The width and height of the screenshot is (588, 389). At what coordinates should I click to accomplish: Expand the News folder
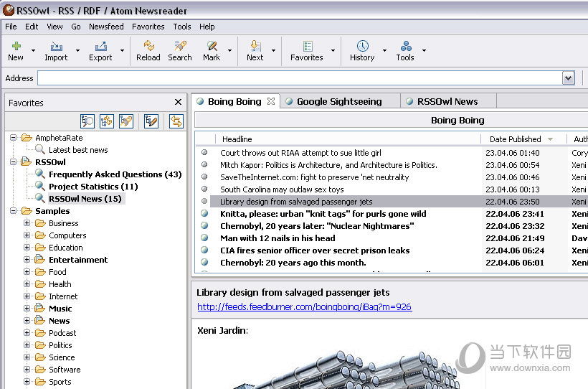tap(27, 320)
